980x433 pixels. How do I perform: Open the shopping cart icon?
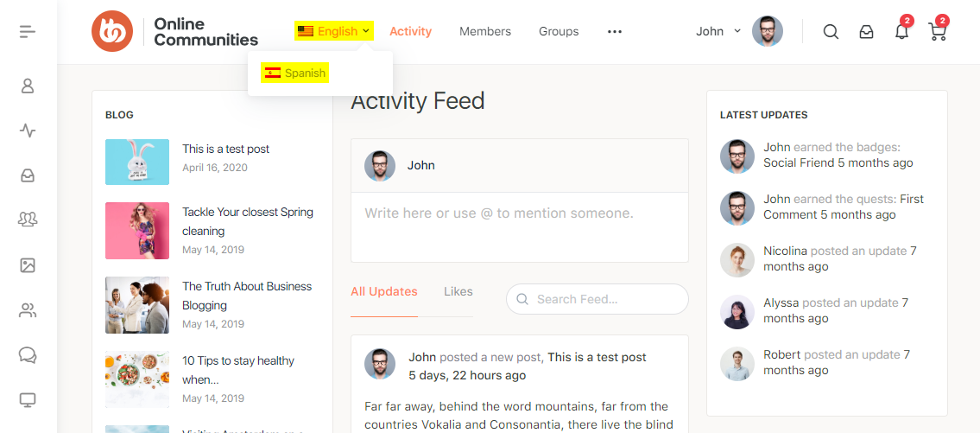(x=937, y=32)
